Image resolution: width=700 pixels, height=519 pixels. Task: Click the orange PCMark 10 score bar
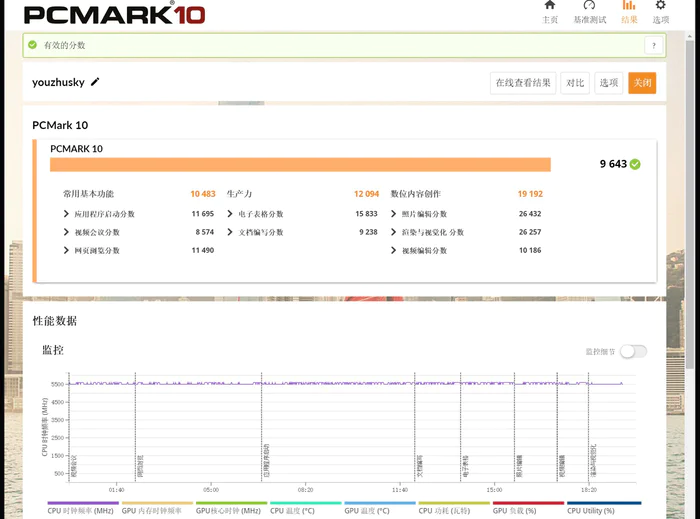coord(300,164)
